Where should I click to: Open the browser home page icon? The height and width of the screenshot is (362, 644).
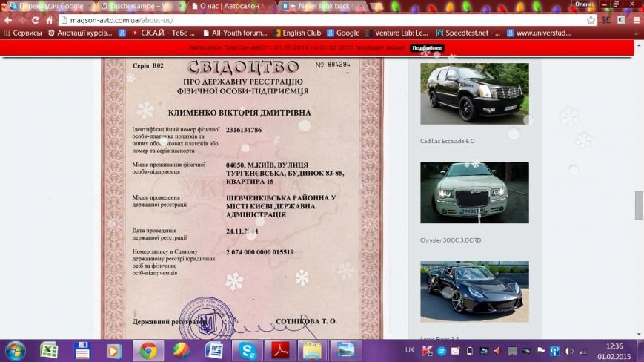50,20
